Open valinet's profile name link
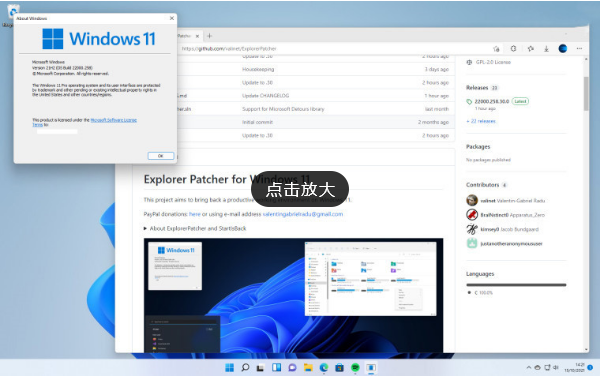600x379 pixels. tap(488, 201)
